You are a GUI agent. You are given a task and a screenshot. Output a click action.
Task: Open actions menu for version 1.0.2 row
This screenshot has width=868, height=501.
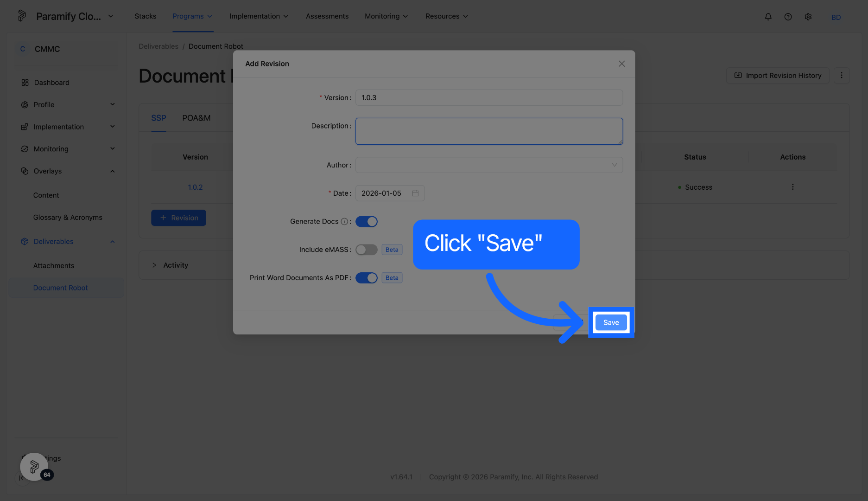point(792,187)
